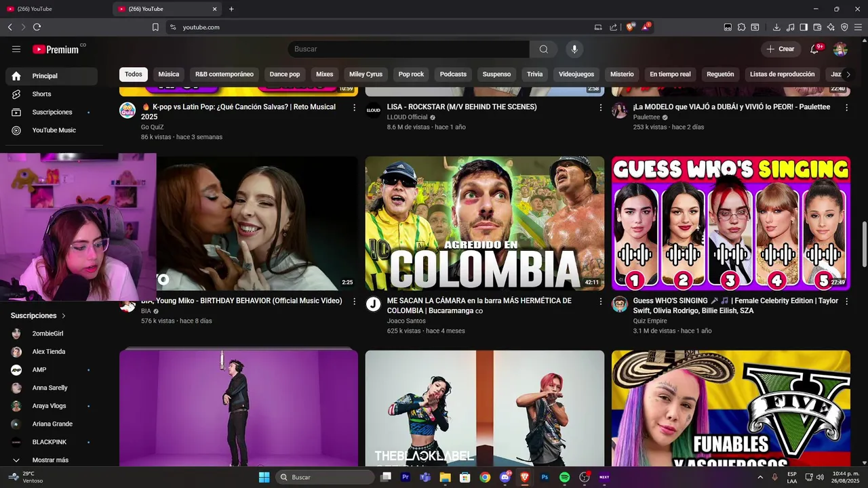Open YouTube notifications bell
This screenshot has height=488, width=868.
click(815, 49)
